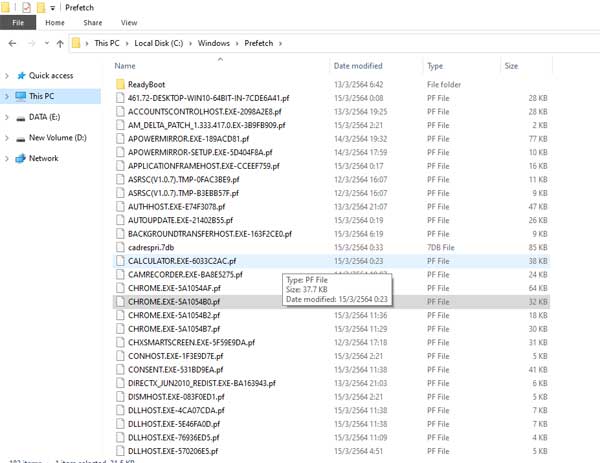Screen dimensions: 600x463
Task: Expand the Quick access tree node
Action: pyautogui.click(x=7, y=75)
